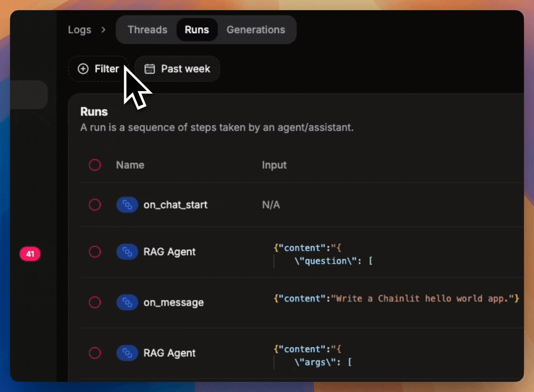Open the on_chat_start run details
Screen dimensions: 534x392
(175, 205)
